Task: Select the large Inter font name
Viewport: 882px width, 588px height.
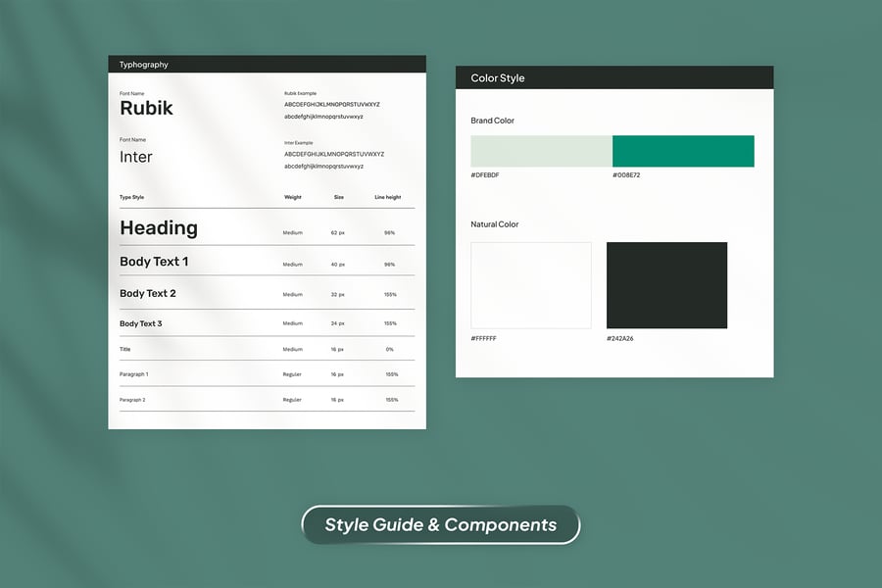Action: 136,157
